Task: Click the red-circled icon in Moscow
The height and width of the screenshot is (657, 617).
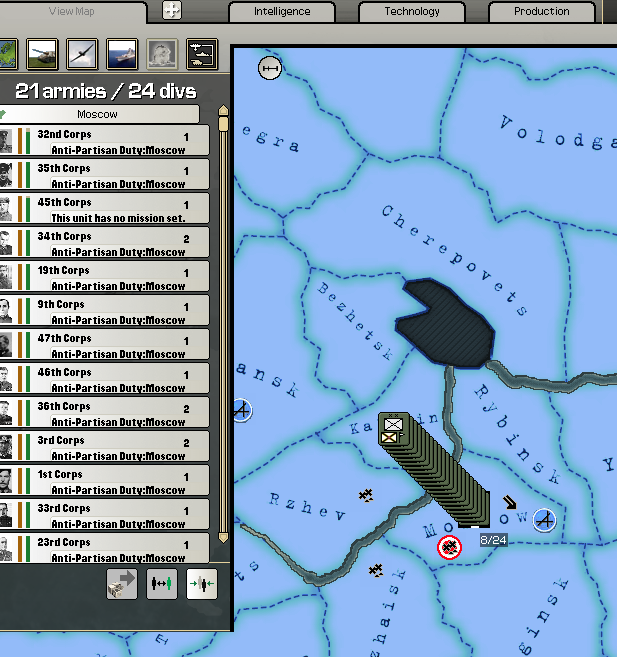Action: click(449, 547)
